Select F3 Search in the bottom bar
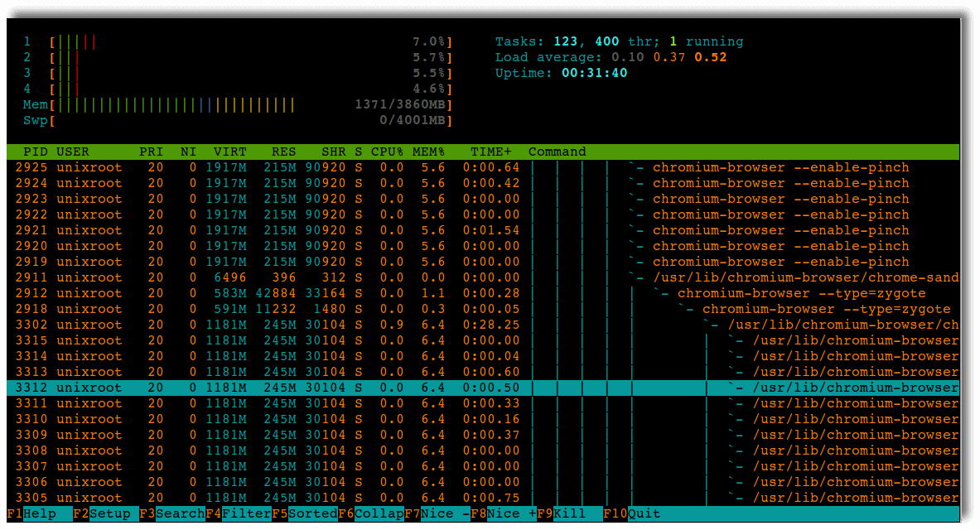 click(171, 513)
